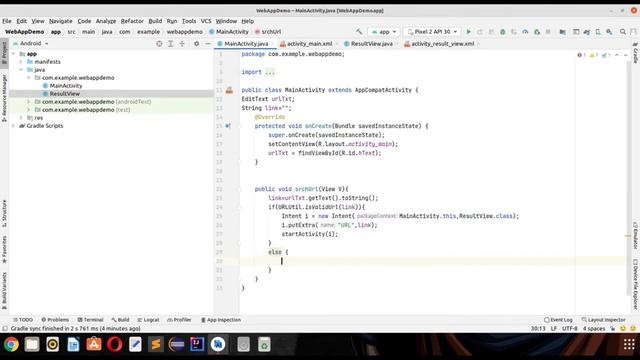This screenshot has height=360, width=640.
Task: Open the Profile app icon in the toolbar
Action: tap(525, 32)
